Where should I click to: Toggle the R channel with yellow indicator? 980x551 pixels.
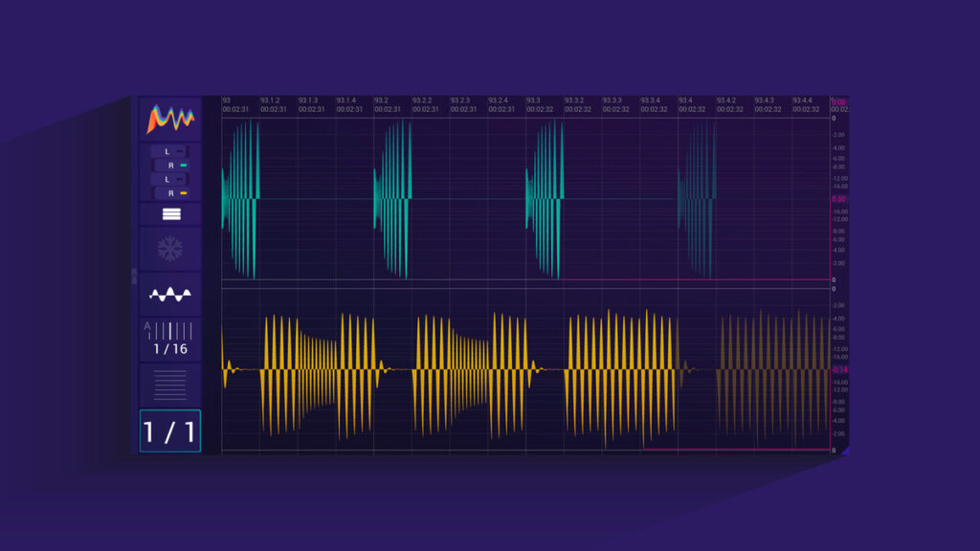168,194
